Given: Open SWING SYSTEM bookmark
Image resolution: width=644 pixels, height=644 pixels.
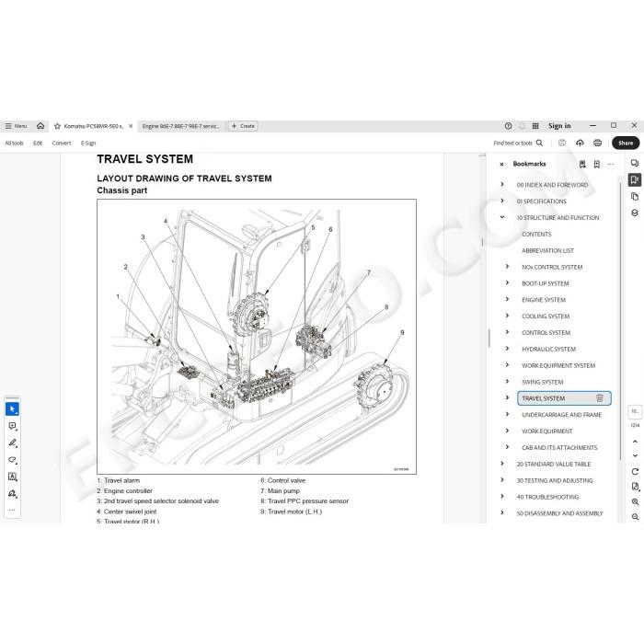Looking at the screenshot, I should point(542,382).
